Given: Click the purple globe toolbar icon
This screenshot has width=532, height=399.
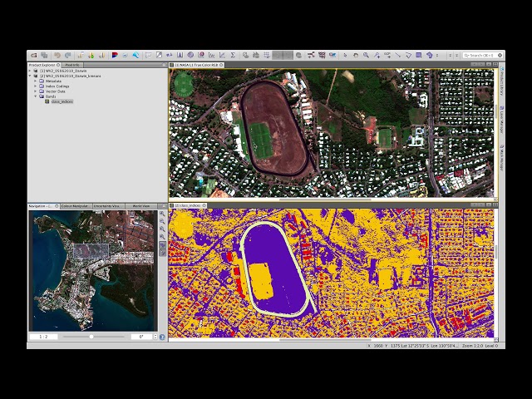Looking at the screenshot, I should point(190,55).
